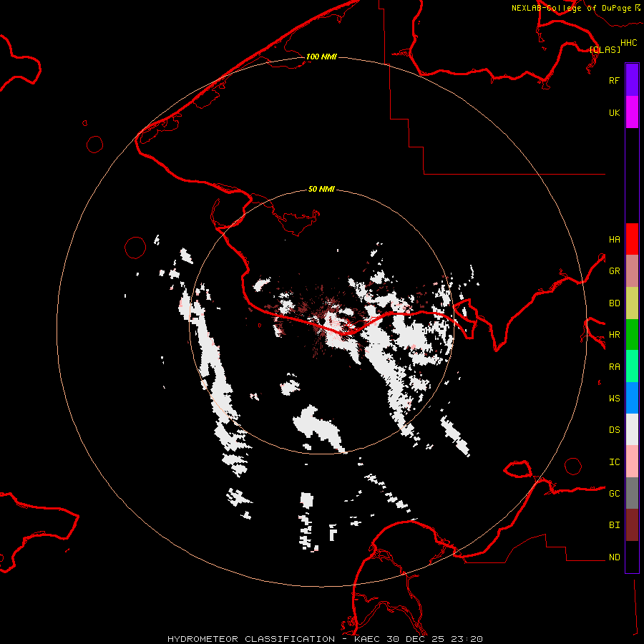Viewport: 644px width, 644px height.
Task: Click the HR legend label
Action: tap(614, 335)
